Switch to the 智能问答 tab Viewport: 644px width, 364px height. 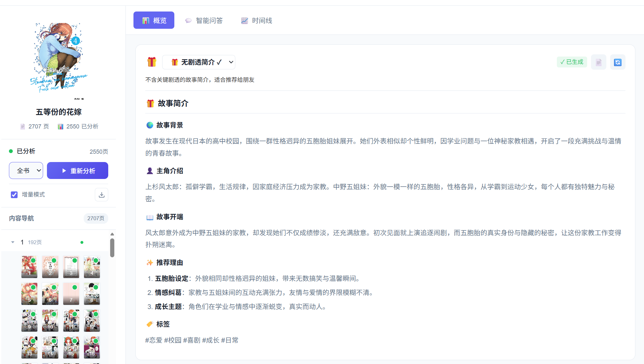pyautogui.click(x=204, y=20)
